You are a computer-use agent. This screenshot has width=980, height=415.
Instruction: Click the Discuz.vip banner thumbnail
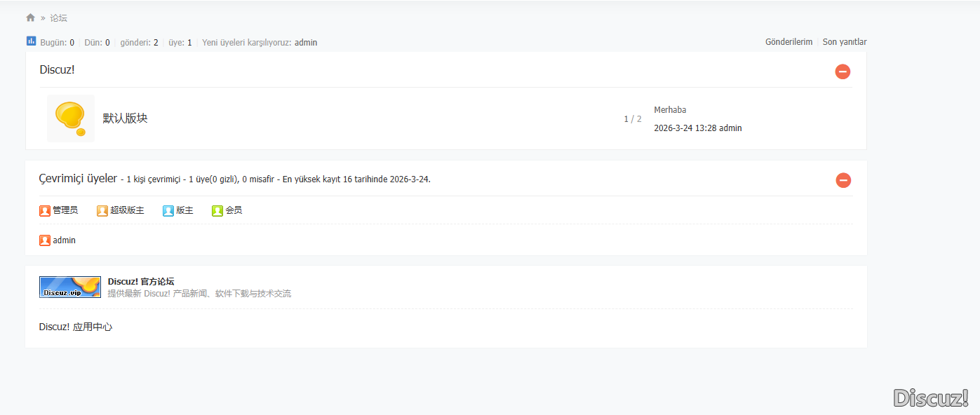[70, 287]
